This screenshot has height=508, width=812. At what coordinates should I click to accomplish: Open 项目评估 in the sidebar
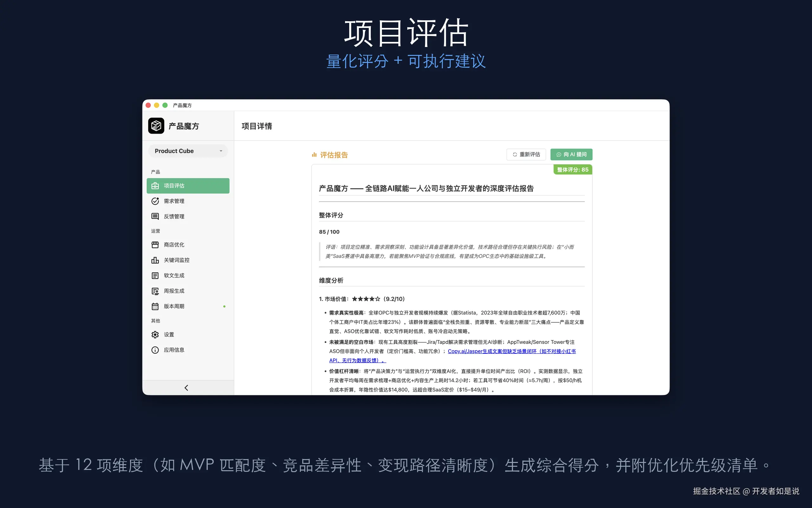pyautogui.click(x=188, y=186)
